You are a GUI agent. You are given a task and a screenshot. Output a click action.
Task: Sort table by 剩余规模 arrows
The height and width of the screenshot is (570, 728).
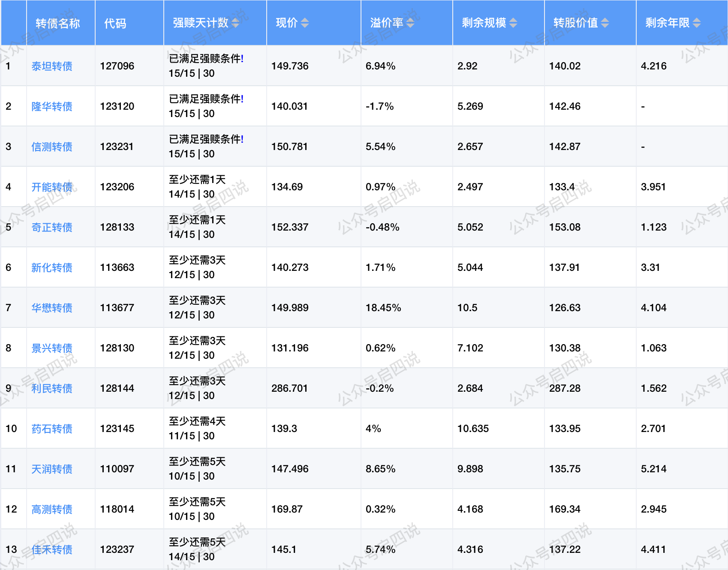point(513,23)
